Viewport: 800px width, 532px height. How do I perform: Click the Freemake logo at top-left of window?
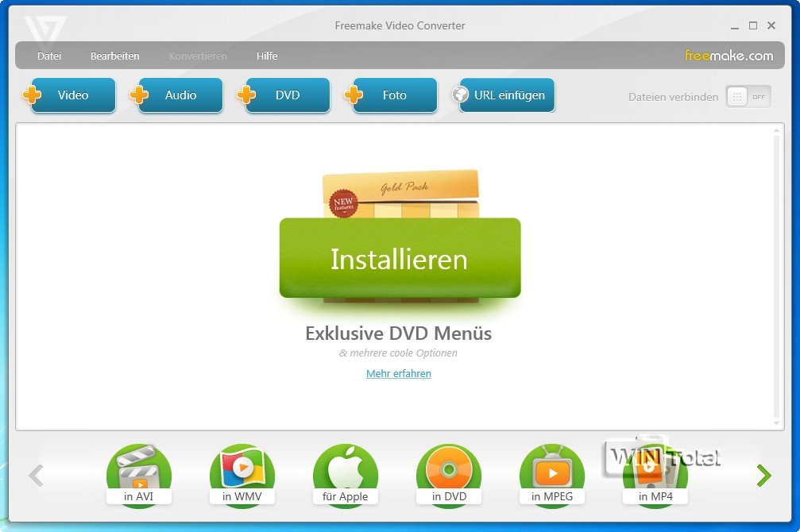point(45,32)
